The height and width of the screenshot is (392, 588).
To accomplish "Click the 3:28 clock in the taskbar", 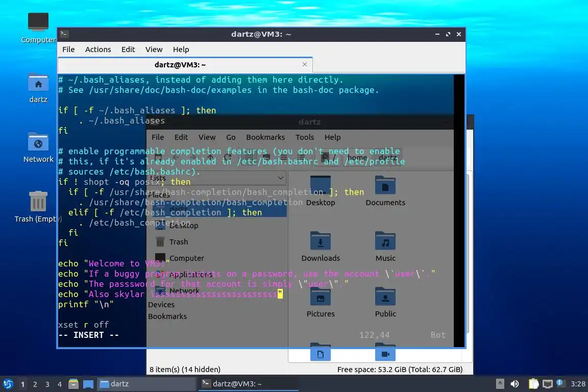I will (x=577, y=384).
